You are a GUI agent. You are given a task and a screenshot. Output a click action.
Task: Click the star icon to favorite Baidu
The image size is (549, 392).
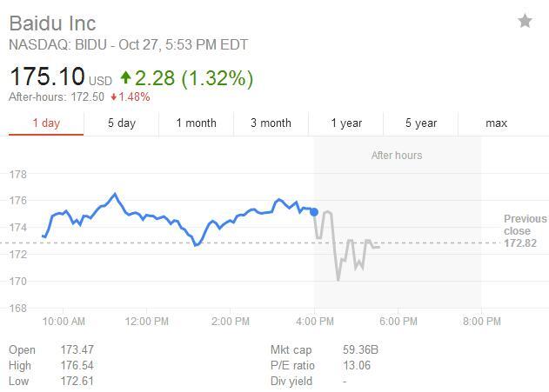[x=525, y=21]
